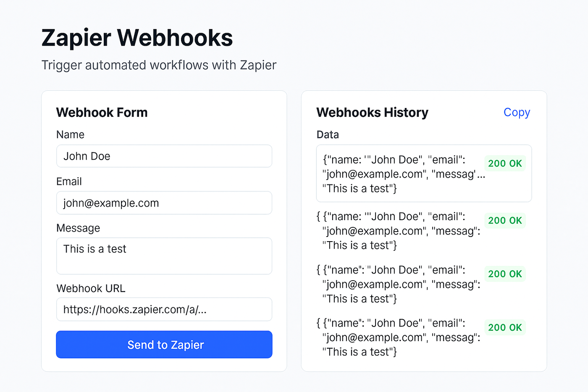Image resolution: width=588 pixels, height=392 pixels.
Task: Click the last webhook history entry text
Action: [399, 338]
